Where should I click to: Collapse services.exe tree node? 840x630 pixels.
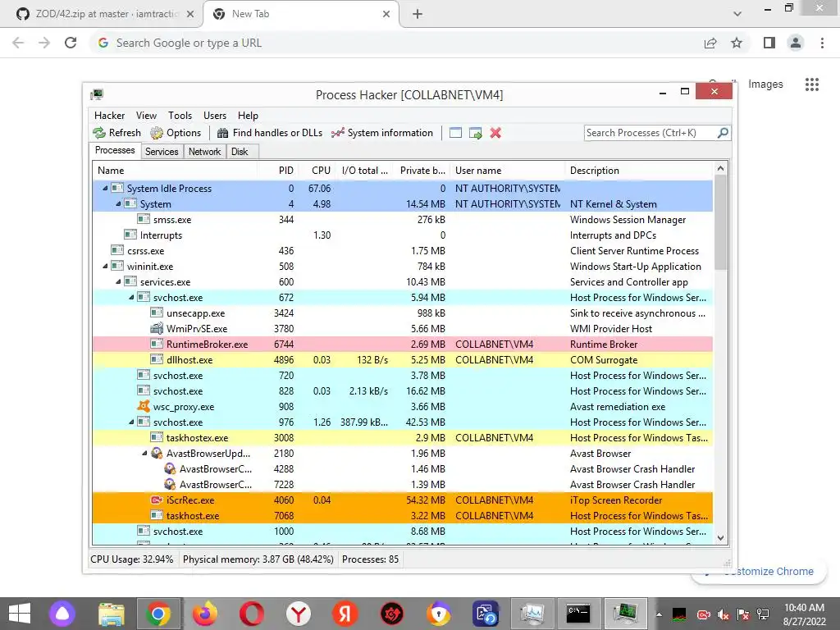(118, 281)
